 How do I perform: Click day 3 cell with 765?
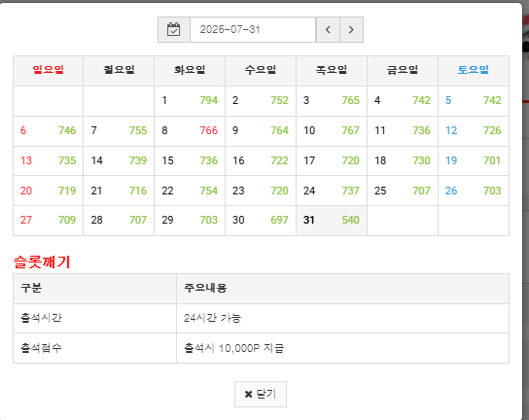332,101
